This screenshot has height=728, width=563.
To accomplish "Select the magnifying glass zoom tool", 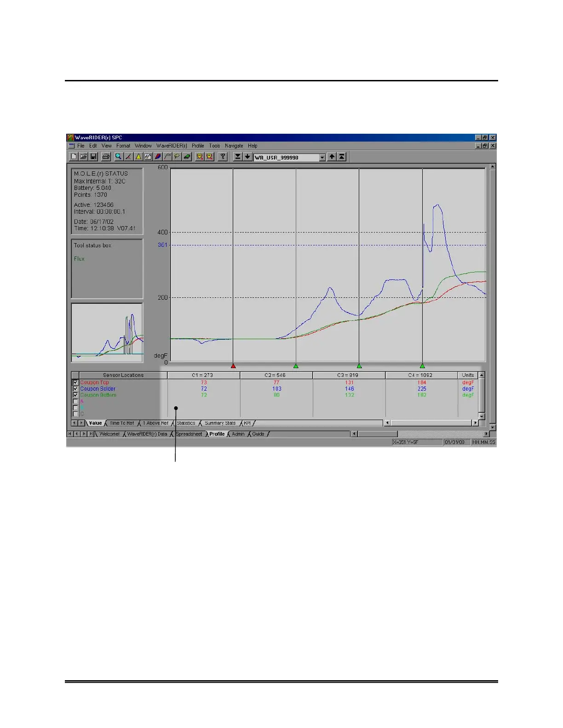I will [x=118, y=157].
